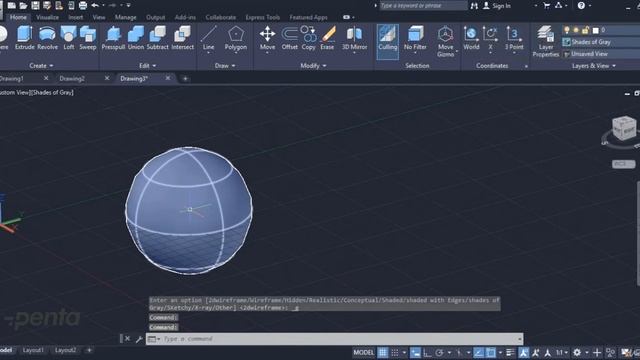Click the layer color swatch
Screen dimensions: 640x360
click(x=596, y=30)
